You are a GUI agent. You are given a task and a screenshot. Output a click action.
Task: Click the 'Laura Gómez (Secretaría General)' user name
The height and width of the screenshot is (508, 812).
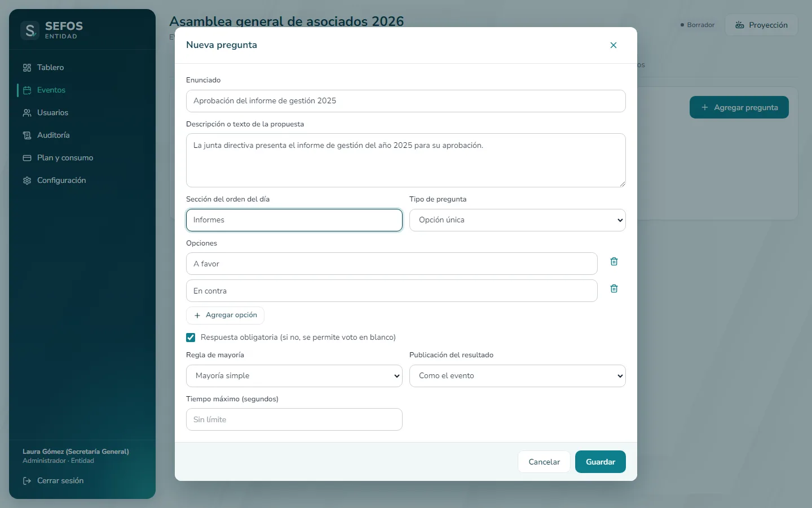point(76,452)
